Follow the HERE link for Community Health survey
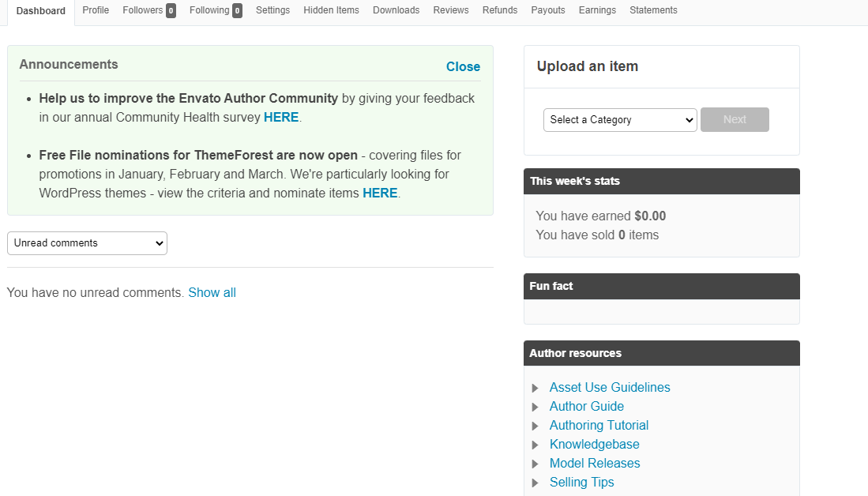Viewport: 868px width, 496px height. (x=281, y=118)
